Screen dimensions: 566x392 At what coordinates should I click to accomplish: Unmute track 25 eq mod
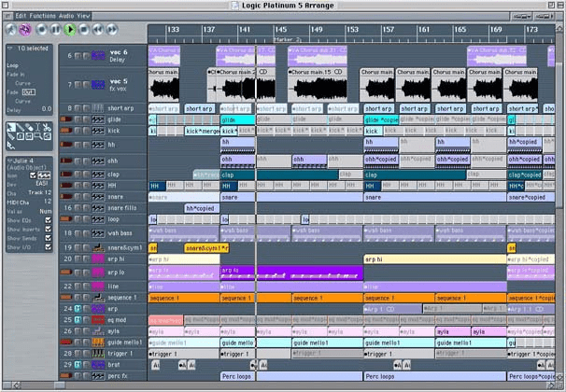[x=78, y=320]
